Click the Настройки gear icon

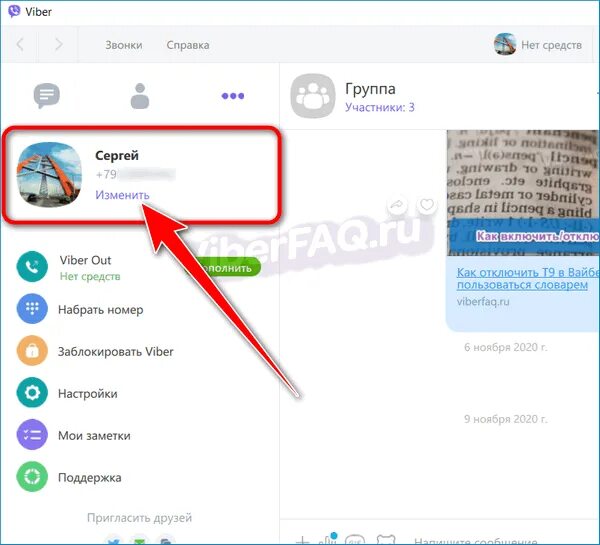click(x=32, y=393)
